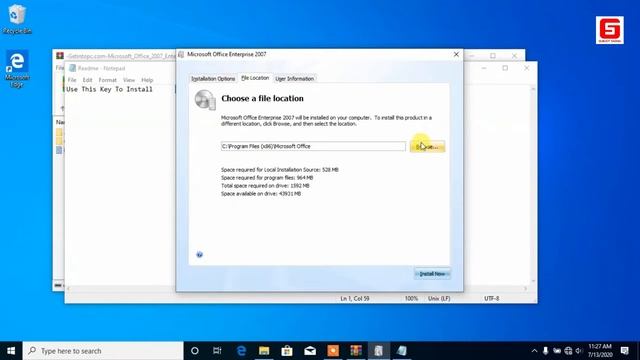Select the Notepad taskbar icon
Viewport: 640px width, 360px height.
402,351
